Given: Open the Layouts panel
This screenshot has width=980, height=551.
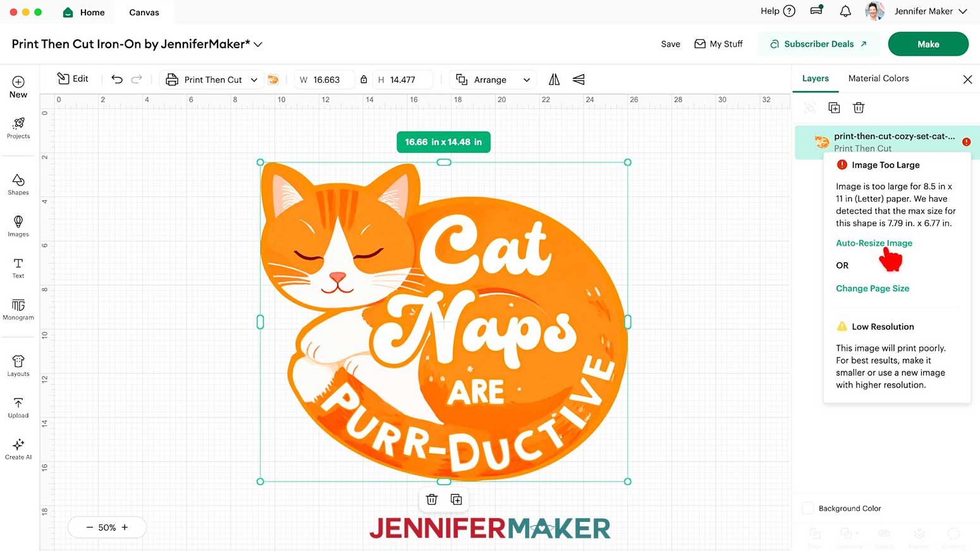Looking at the screenshot, I should pos(18,366).
